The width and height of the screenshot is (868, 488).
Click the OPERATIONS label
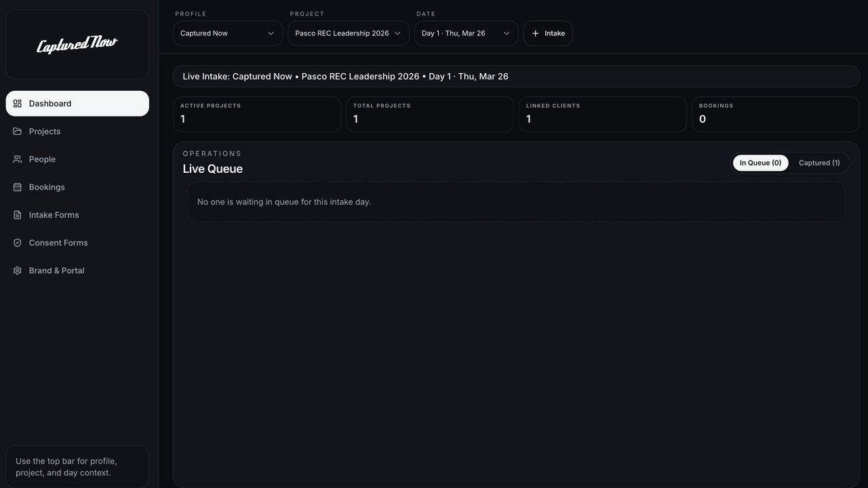[x=212, y=154]
